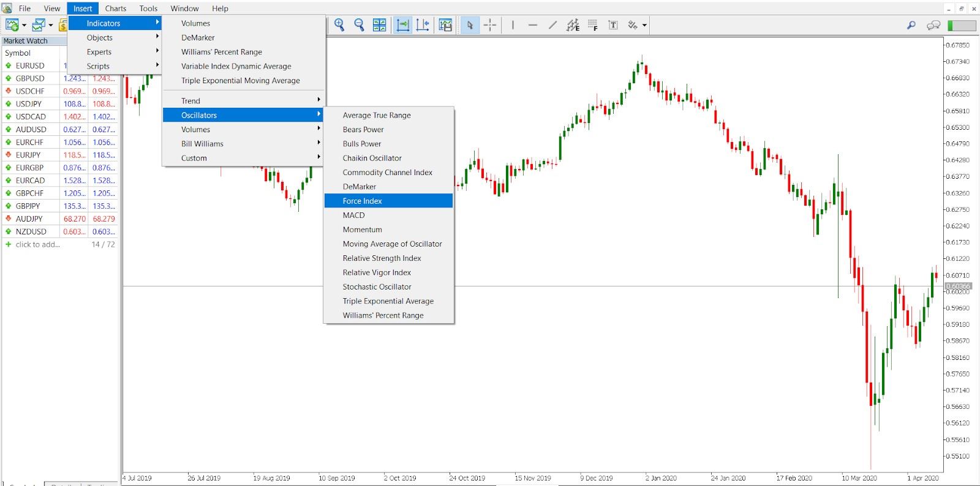This screenshot has width=980, height=486.
Task: Select the Text label tool
Action: click(x=612, y=25)
